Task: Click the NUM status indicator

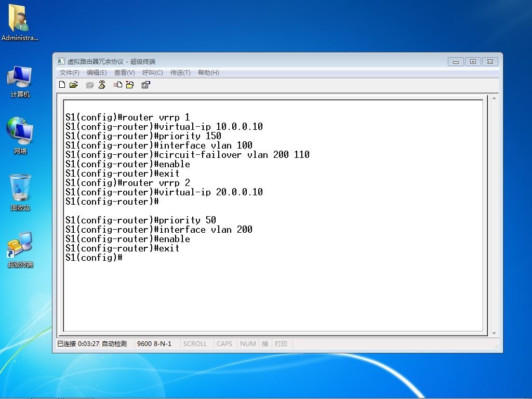Action: pyautogui.click(x=248, y=344)
